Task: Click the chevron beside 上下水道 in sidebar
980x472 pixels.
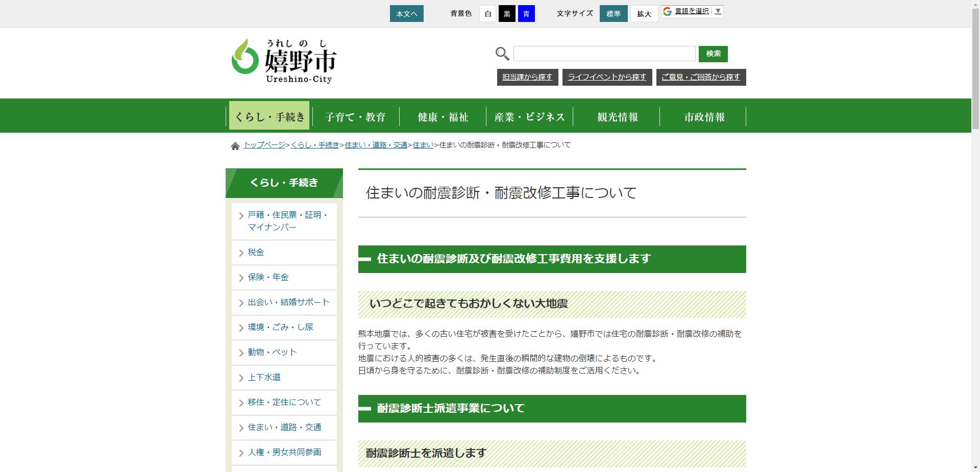Action: 241,378
